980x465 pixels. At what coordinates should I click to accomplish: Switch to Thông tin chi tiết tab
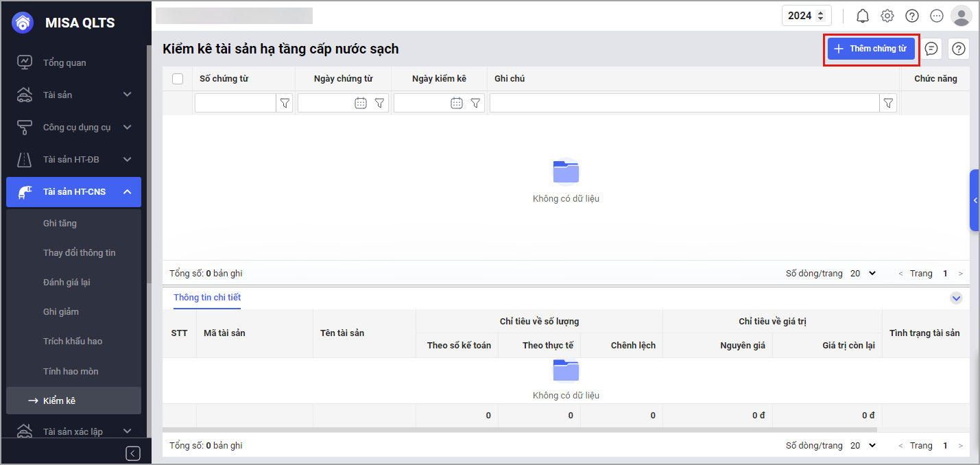[207, 298]
